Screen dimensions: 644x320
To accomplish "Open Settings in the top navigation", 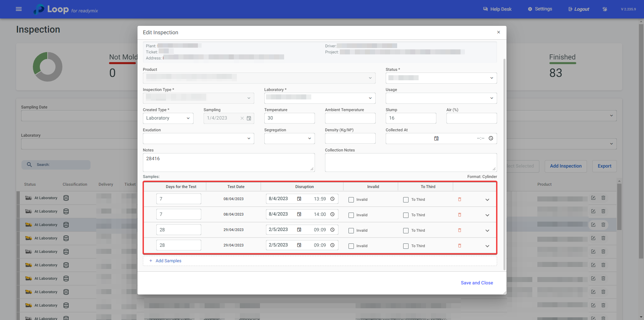I will coord(540,9).
